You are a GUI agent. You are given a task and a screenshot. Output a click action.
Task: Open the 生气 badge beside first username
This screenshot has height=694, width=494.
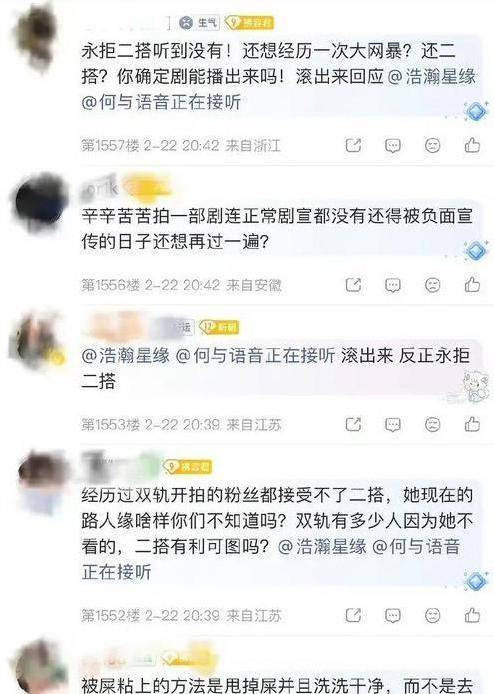click(199, 22)
